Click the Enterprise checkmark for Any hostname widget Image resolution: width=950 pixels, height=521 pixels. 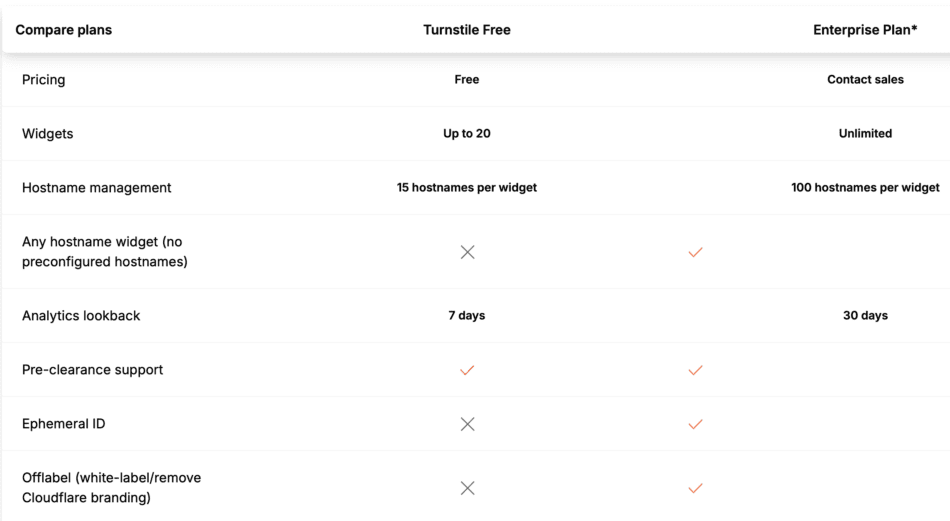pos(696,252)
